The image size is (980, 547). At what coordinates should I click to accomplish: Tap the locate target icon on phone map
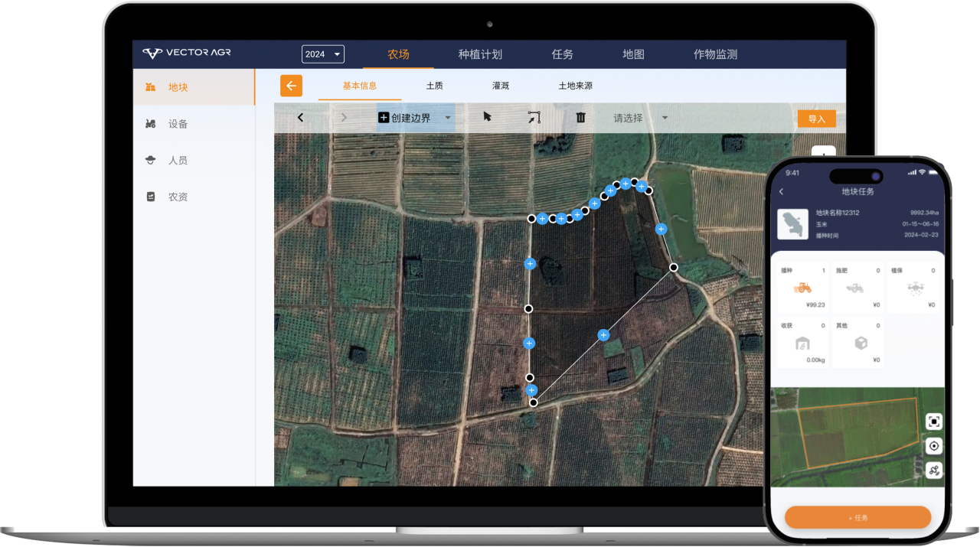(933, 446)
